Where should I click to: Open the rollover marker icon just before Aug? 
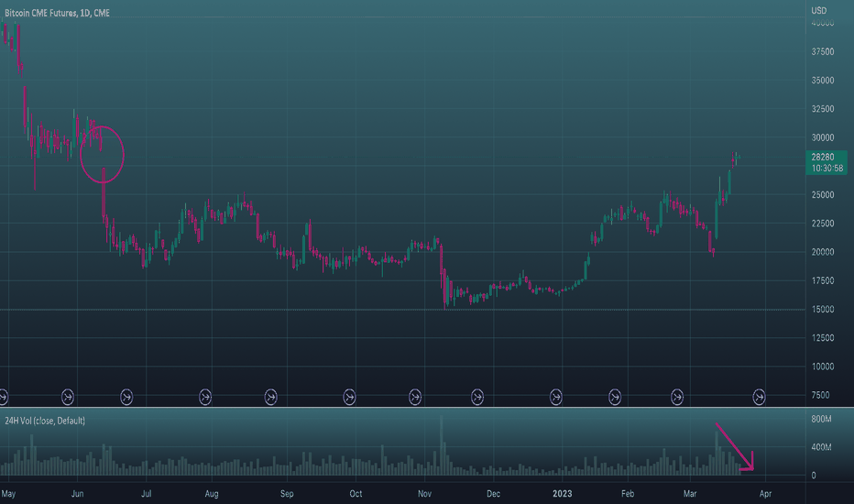point(205,397)
